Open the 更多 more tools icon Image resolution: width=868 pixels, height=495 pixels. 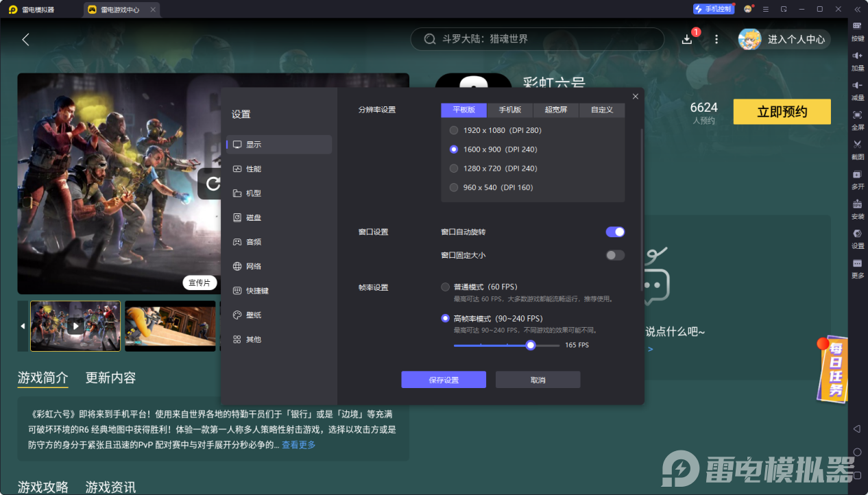click(858, 267)
